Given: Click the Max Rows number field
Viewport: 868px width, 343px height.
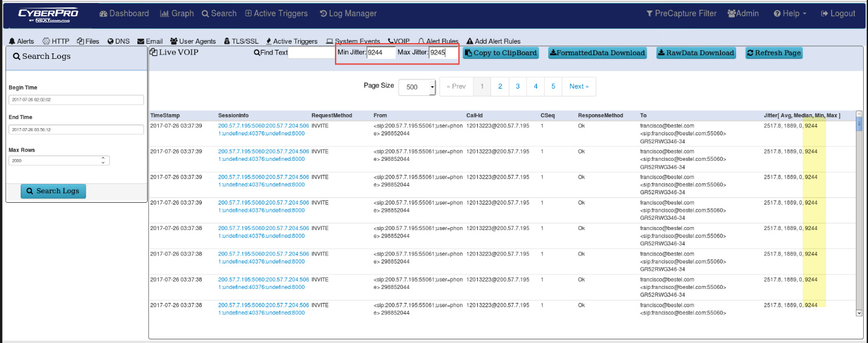Looking at the screenshot, I should (59, 160).
